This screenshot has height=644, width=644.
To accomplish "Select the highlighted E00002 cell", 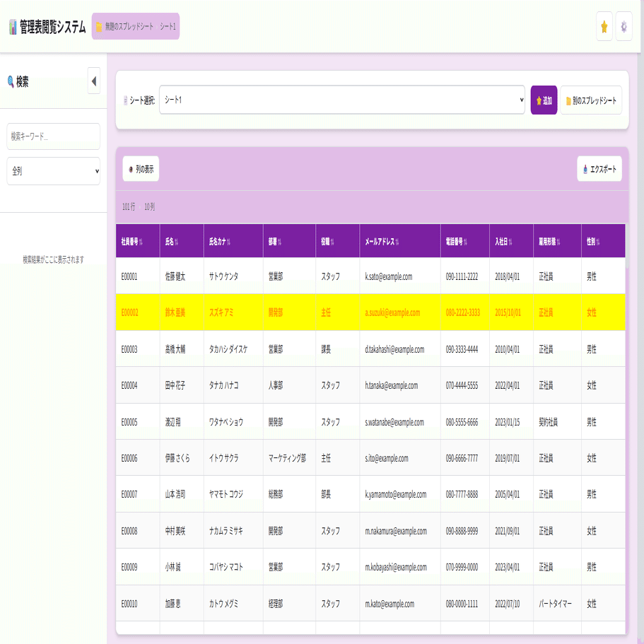I will pos(138,312).
